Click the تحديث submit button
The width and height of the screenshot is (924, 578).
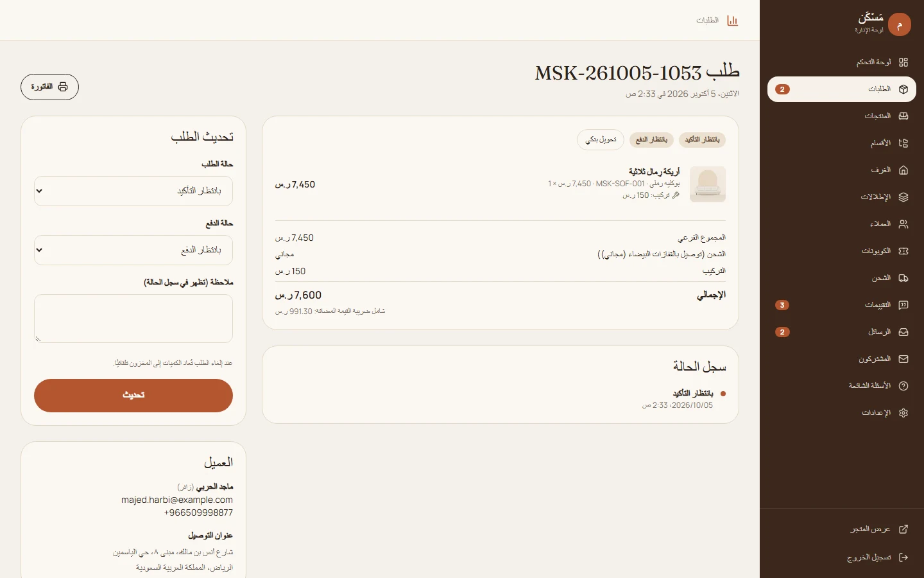pos(133,396)
